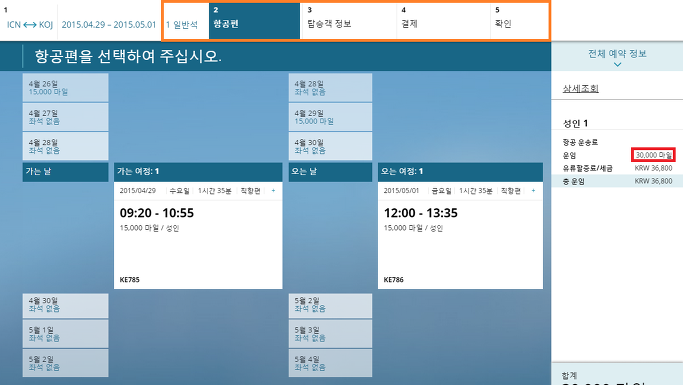
Task: Choose 4월 30일 in return date column
Action: tap(330, 146)
